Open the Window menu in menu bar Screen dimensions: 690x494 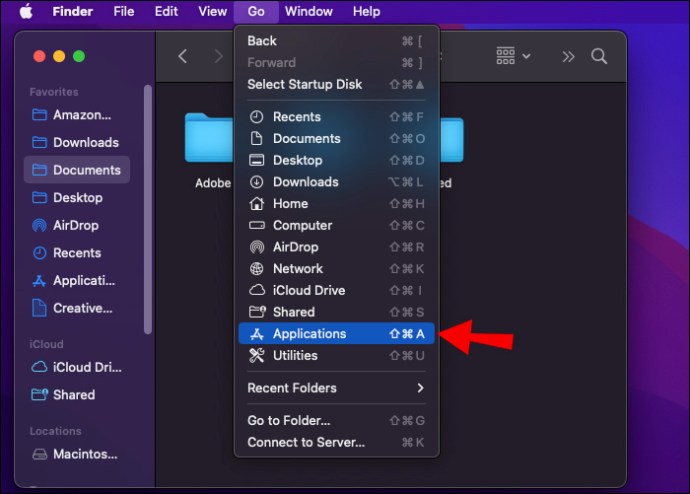click(x=308, y=12)
